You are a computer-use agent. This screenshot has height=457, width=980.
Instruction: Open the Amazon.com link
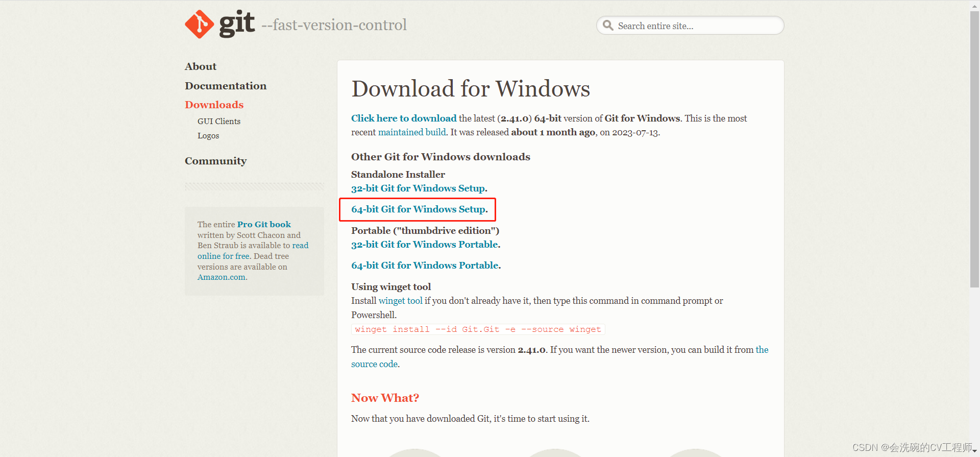222,277
